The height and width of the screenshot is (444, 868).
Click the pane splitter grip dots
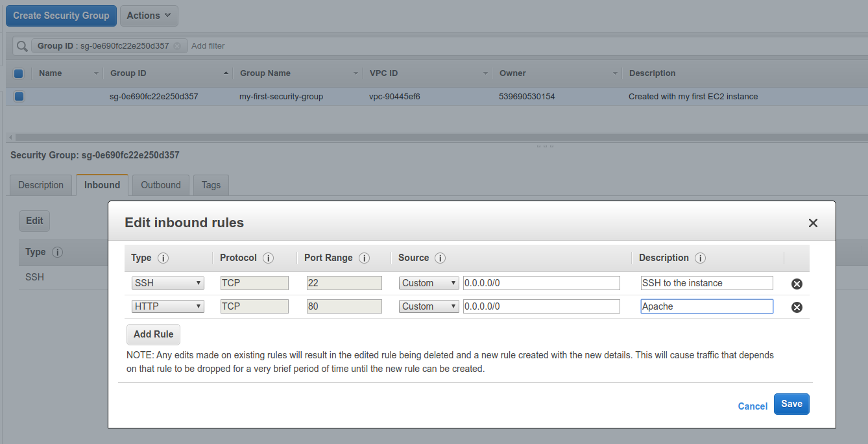pos(545,146)
